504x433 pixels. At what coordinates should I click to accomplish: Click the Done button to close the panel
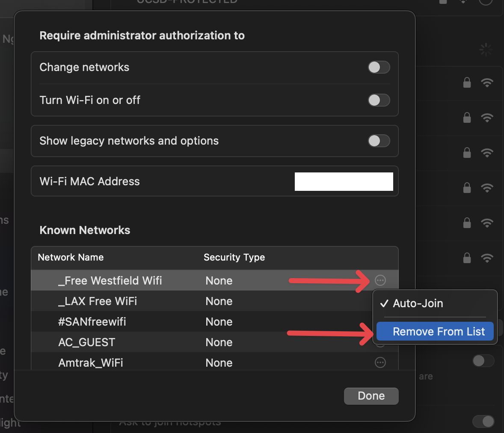pyautogui.click(x=371, y=396)
